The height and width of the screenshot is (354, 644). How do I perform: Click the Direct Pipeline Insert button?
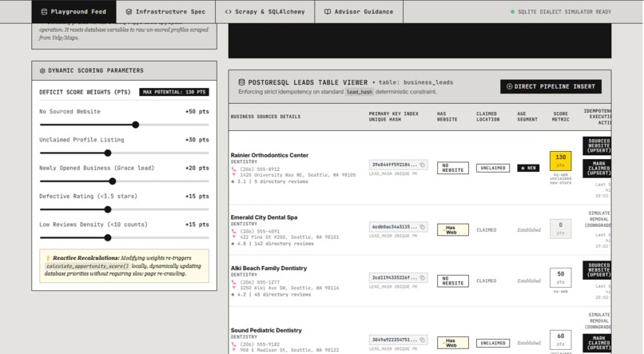(551, 86)
